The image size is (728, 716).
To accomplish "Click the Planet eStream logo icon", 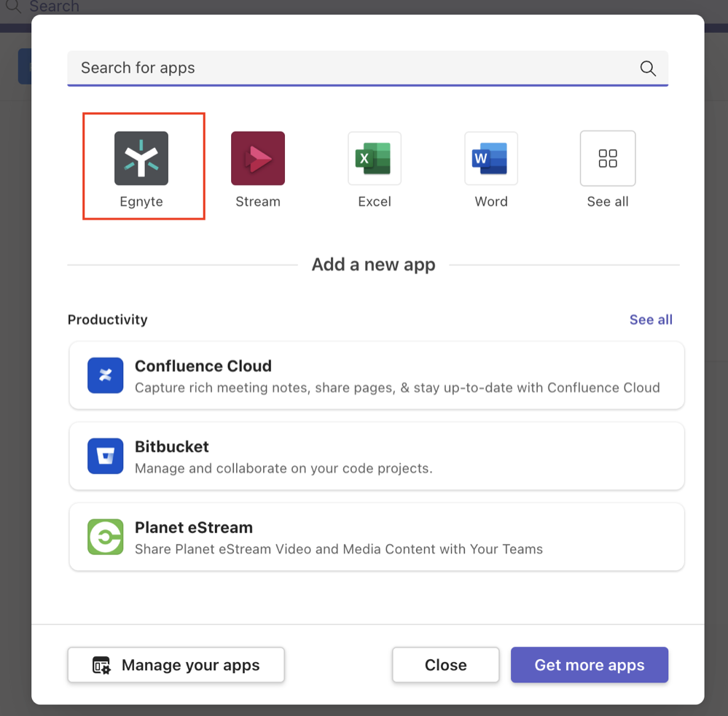I will click(106, 537).
